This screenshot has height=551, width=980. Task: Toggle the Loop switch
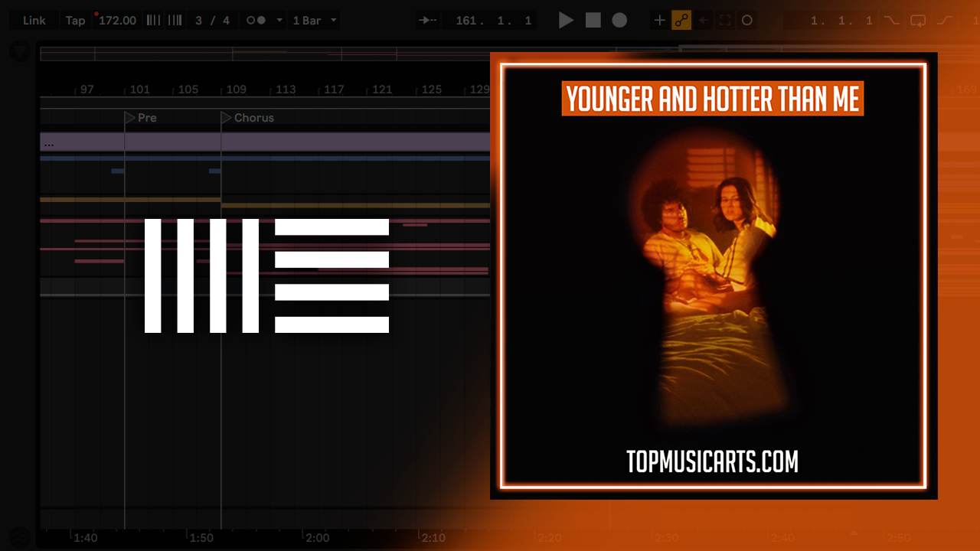pyautogui.click(x=918, y=21)
